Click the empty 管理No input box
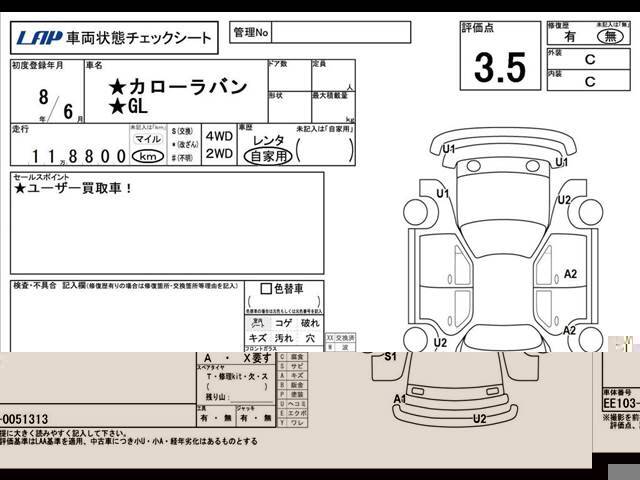This screenshot has width=640, height=480. [340, 33]
